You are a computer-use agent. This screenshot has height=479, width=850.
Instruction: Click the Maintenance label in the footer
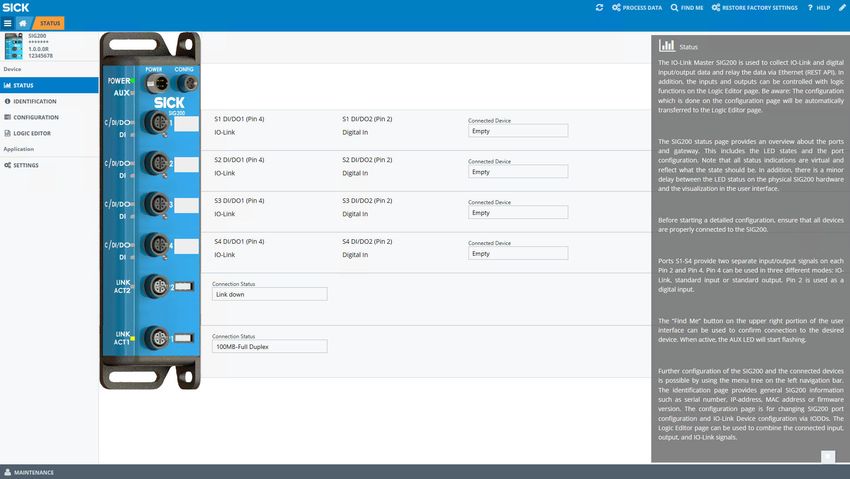(x=34, y=472)
